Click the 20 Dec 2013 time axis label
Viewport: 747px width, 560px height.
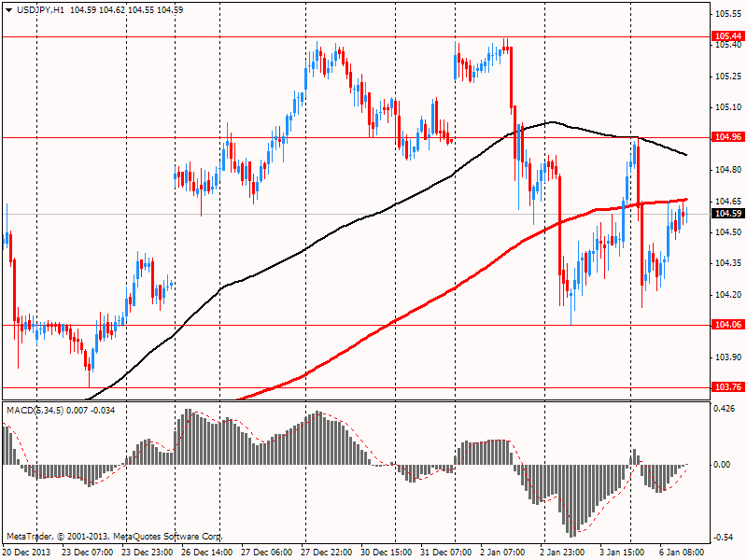[27, 552]
